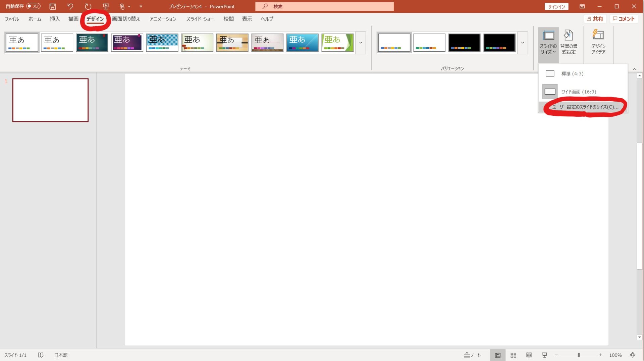Click the Save icon in the title bar
644x361 pixels.
point(53,6)
